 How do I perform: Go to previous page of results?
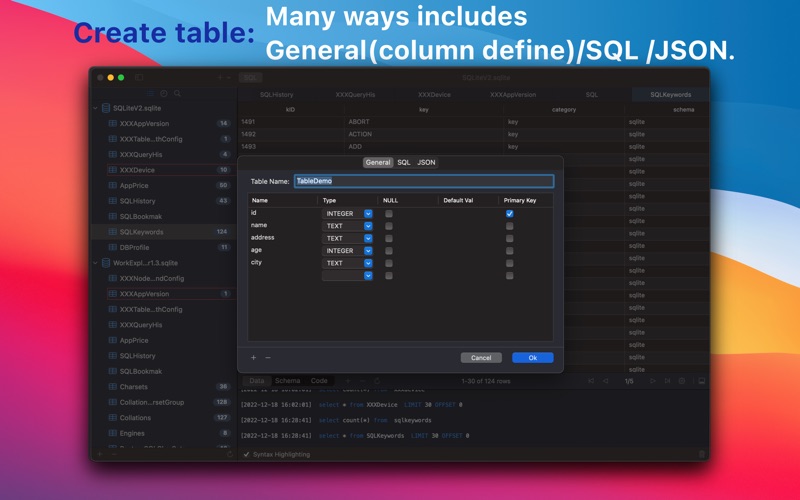(606, 381)
